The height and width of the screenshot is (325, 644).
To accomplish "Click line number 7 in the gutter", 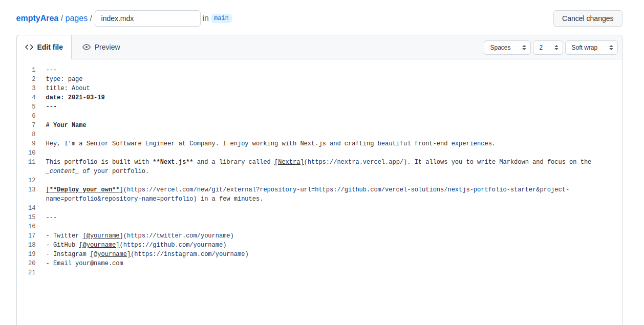I will click(33, 125).
